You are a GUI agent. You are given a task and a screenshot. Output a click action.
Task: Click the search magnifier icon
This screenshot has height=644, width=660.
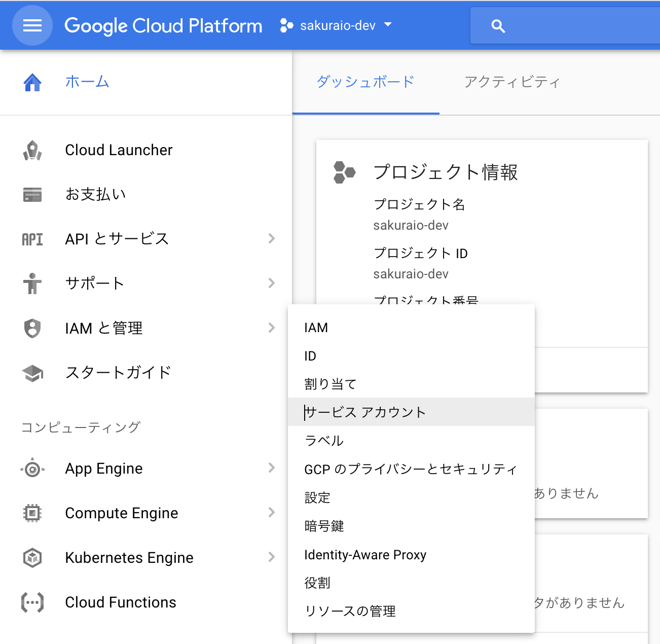click(x=498, y=26)
